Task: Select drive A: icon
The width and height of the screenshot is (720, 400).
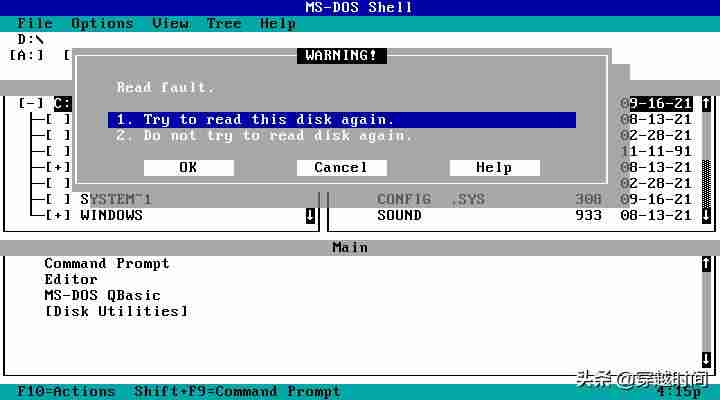Action: [x=26, y=55]
